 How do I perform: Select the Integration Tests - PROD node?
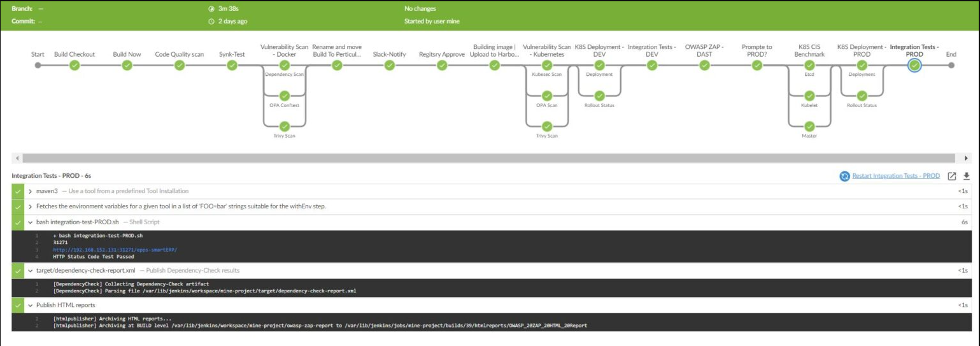pyautogui.click(x=914, y=65)
